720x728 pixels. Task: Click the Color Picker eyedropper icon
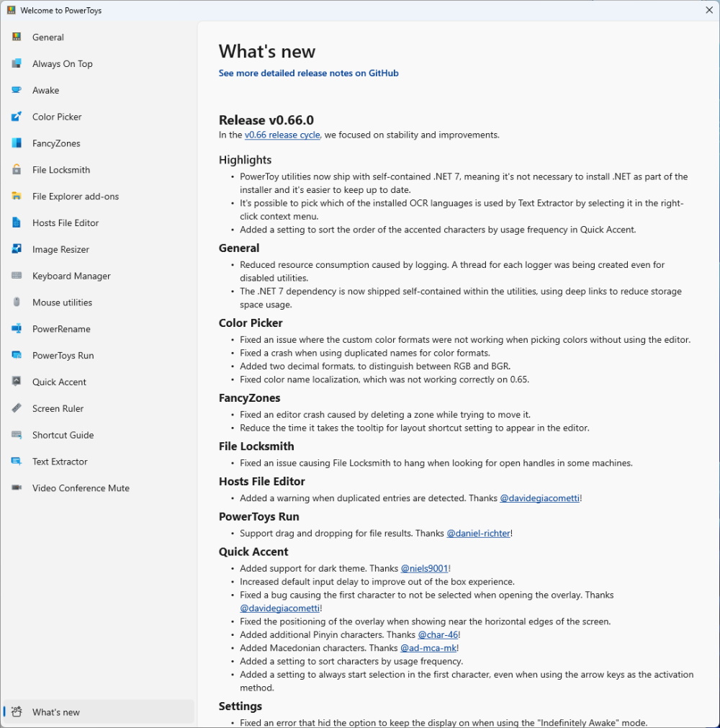tap(17, 116)
